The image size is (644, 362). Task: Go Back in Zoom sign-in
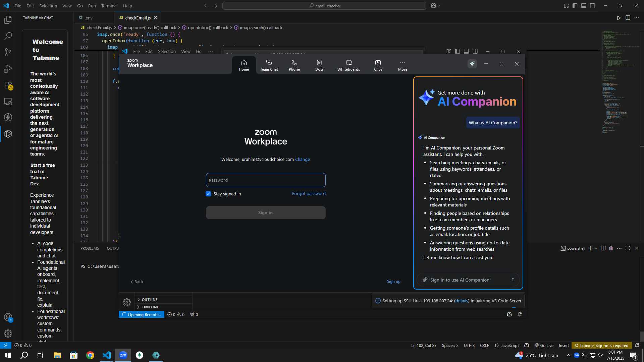[137, 282]
